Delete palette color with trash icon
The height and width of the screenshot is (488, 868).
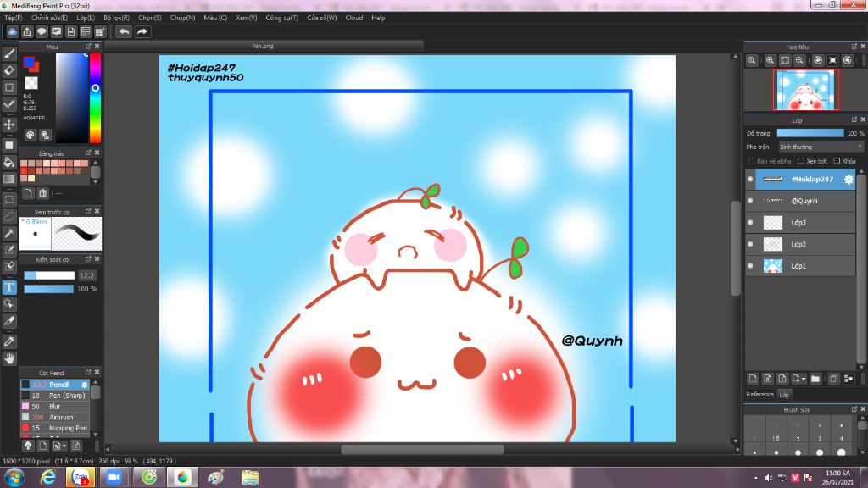42,193
